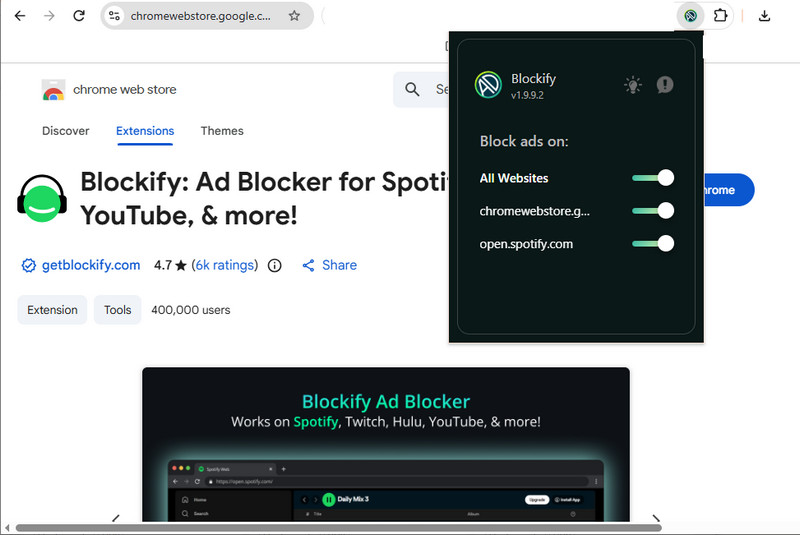Click the 'chrome web store' title text

(124, 90)
